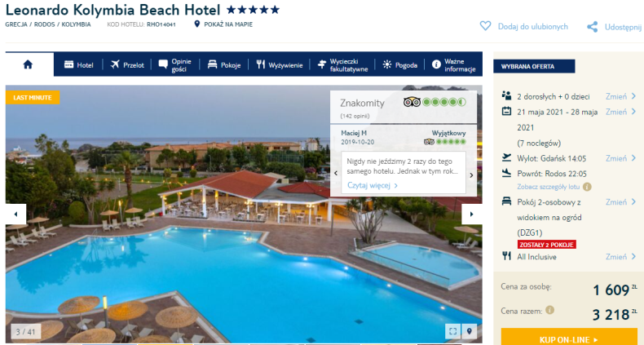Change room type via Zmień
Screen dimensions: 644x345
pyautogui.click(x=620, y=201)
